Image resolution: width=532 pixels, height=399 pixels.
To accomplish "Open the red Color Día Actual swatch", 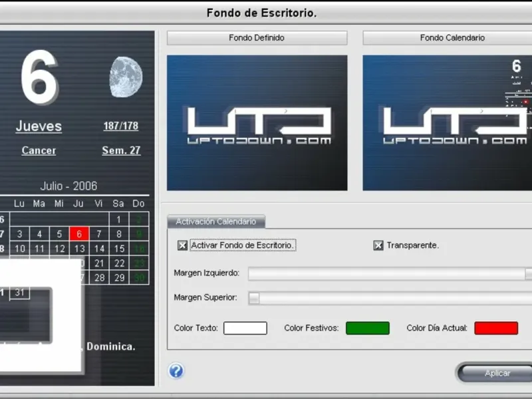I will coord(496,328).
